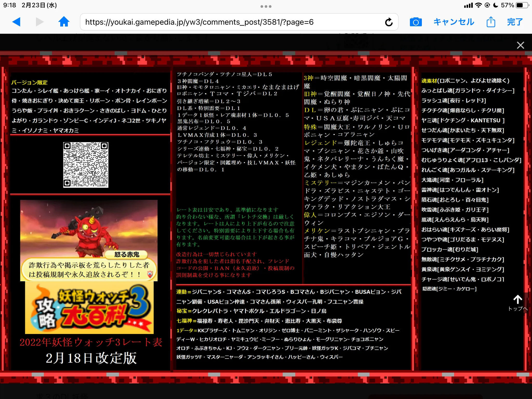The width and height of the screenshot is (532, 399).
Task: Tap キャンセル in the toolbar
Action: click(454, 22)
